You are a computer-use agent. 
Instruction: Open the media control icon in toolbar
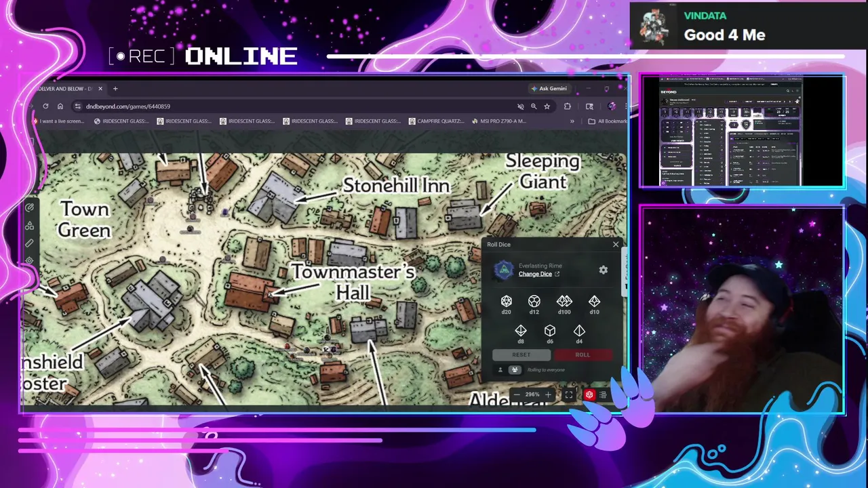click(x=589, y=106)
